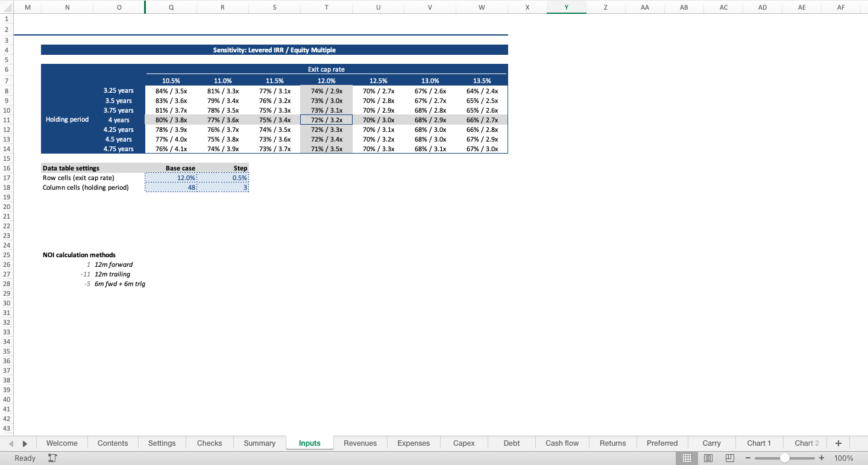Click the Sensitivity: Levered IRR header cell
Image resolution: width=868 pixels, height=465 pixels.
(274, 50)
